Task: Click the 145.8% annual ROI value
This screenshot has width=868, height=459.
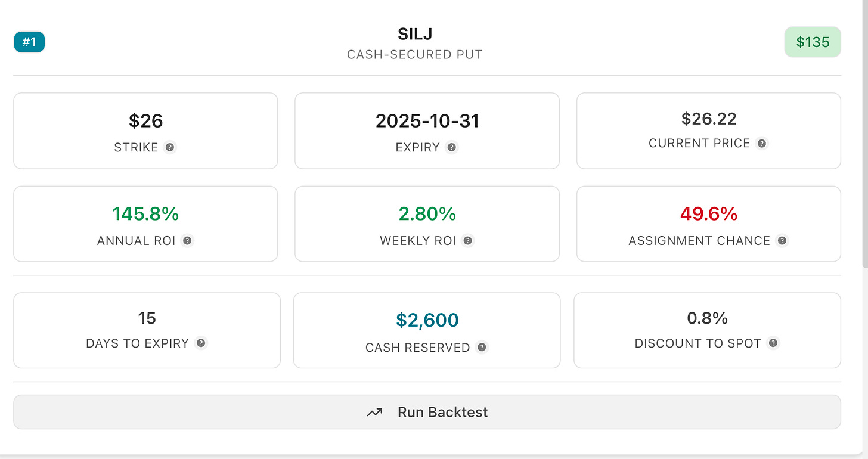Action: coord(145,213)
